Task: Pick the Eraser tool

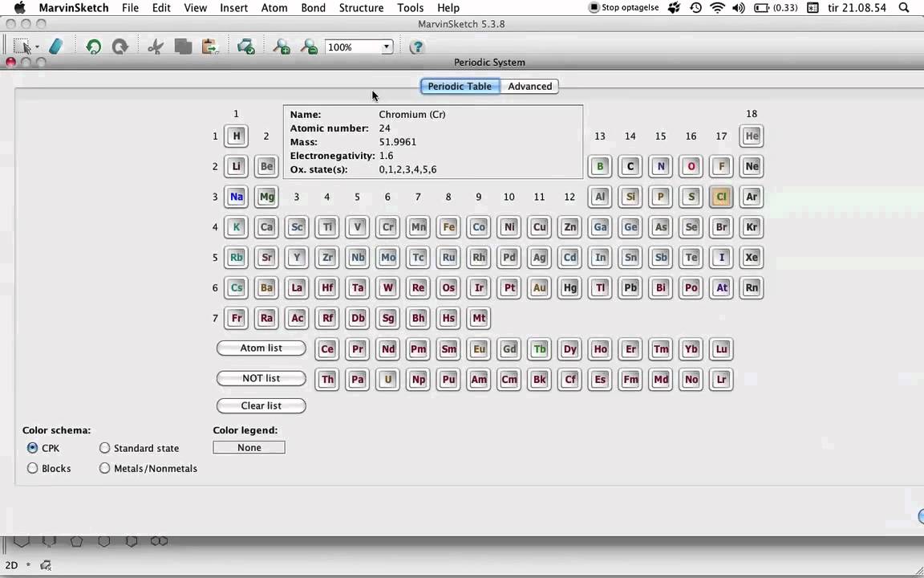Action: (x=56, y=47)
